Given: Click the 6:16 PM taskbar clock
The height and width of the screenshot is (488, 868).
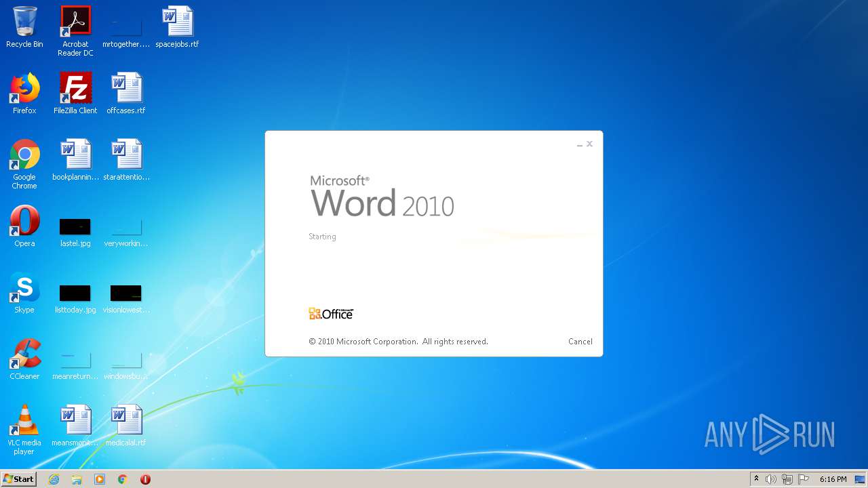Looking at the screenshot, I should tap(833, 479).
